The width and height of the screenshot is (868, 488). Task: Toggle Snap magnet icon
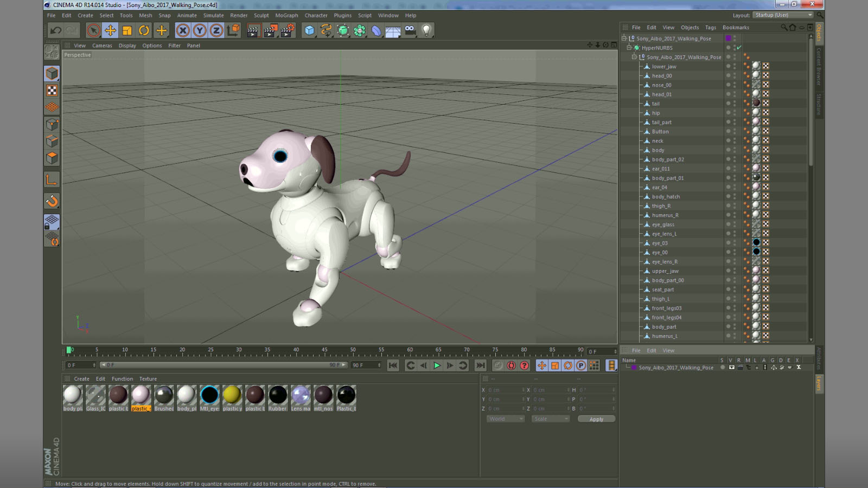coord(52,201)
